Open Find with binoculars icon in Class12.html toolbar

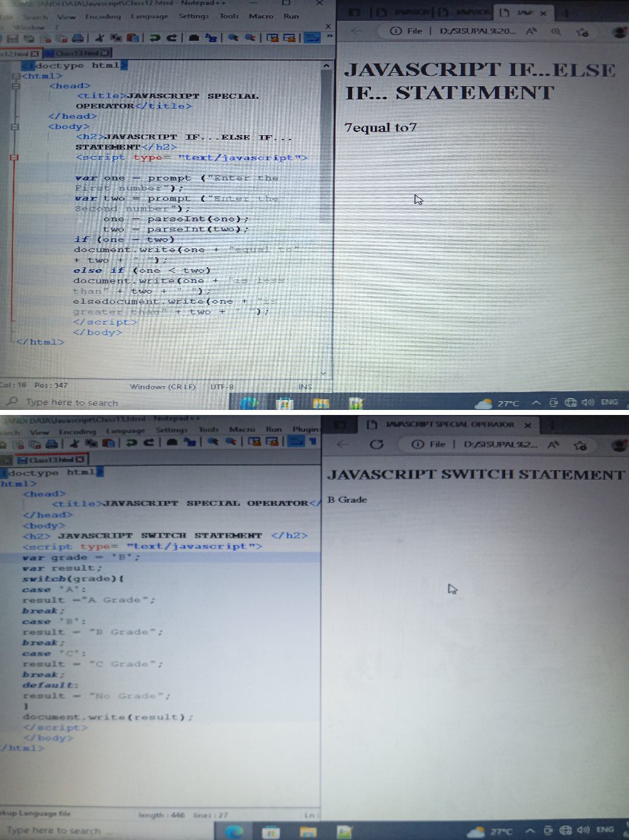click(194, 38)
